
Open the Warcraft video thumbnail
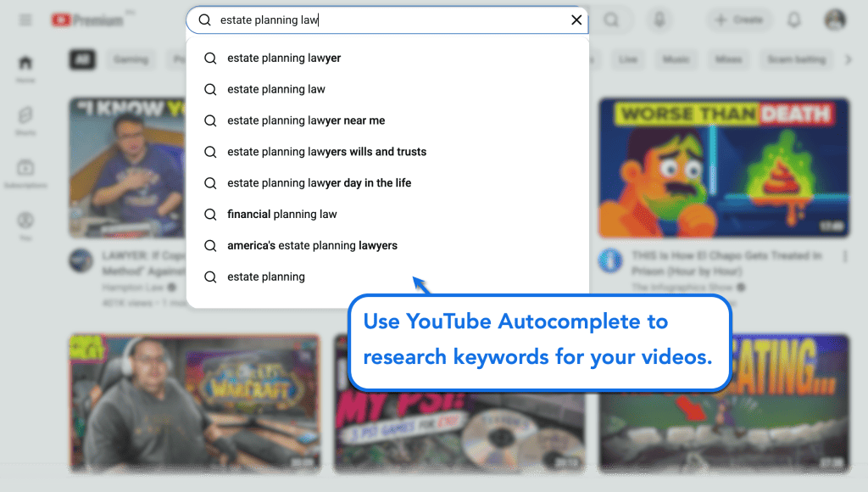click(x=195, y=403)
